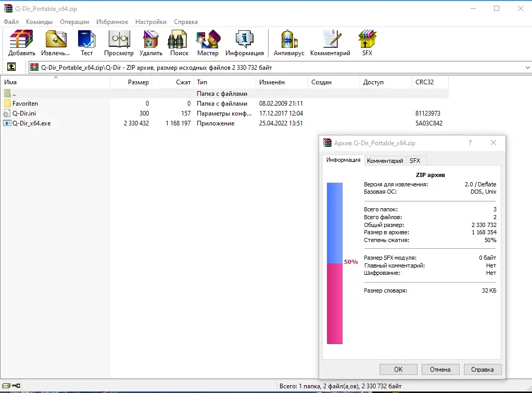This screenshot has height=393, width=532.
Task: Close the Архив Q-Dir_Portable_x64.zip dialog
Action: 493,143
